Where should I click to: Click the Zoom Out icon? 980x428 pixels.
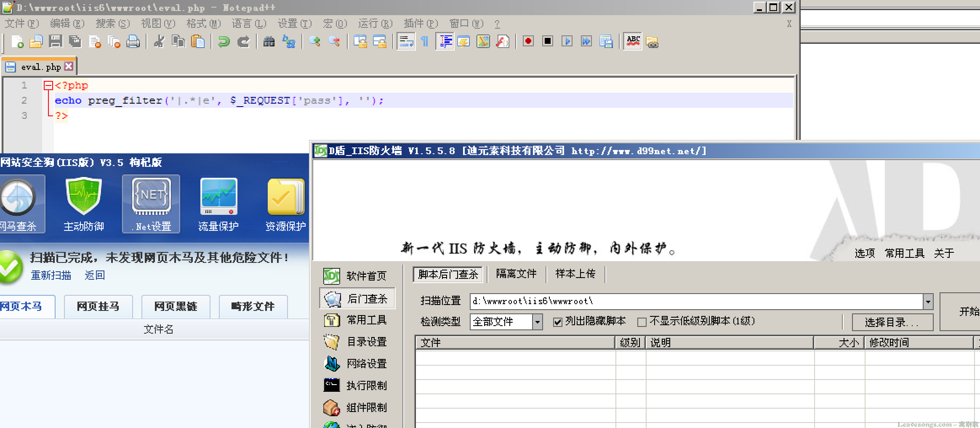tap(334, 42)
